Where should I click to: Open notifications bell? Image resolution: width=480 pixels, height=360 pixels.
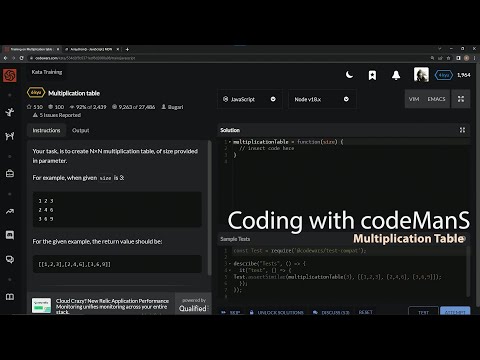click(396, 75)
